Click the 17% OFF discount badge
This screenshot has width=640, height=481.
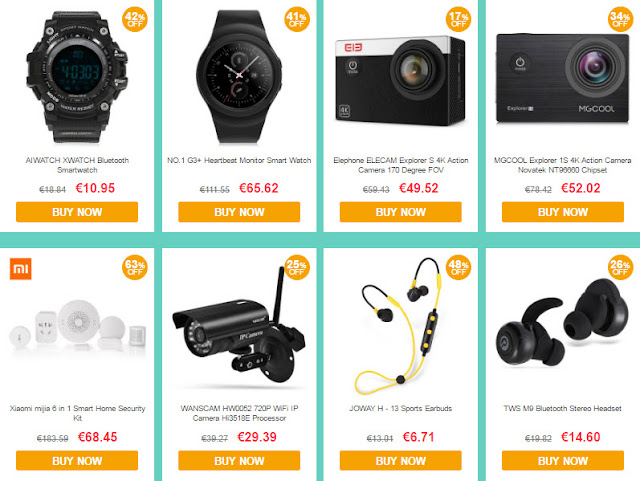click(x=458, y=19)
